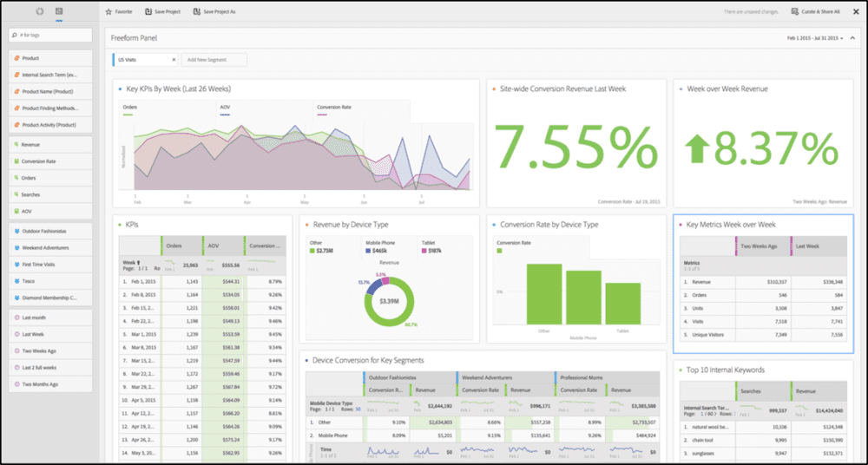Click the Add New Segment drop zone
The image size is (868, 465).
214,60
